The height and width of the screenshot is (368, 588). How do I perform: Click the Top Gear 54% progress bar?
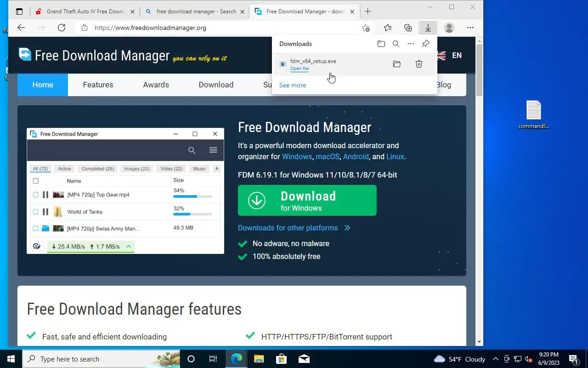coord(192,196)
